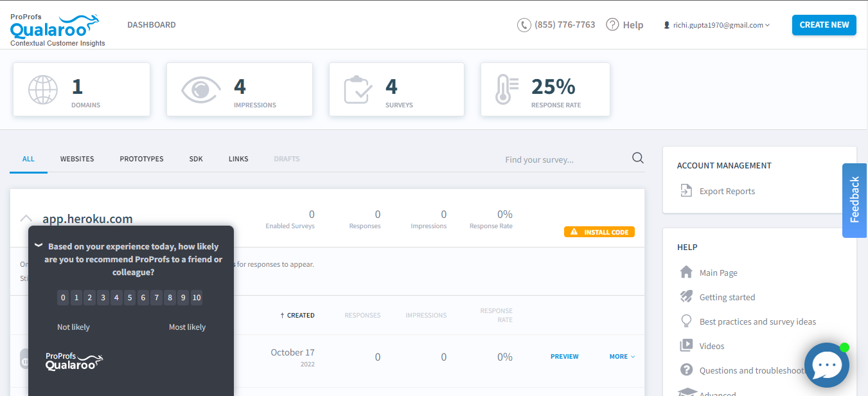This screenshot has height=396, width=868.
Task: Click the RESPONSES column header
Action: click(x=362, y=315)
